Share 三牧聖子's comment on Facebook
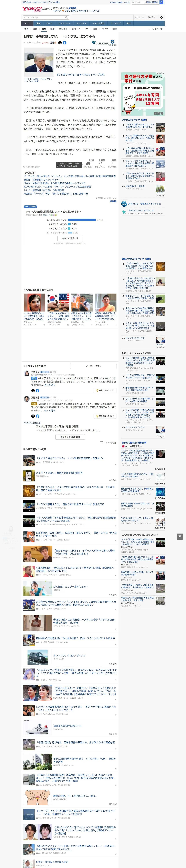 pyautogui.click(x=38, y=391)
